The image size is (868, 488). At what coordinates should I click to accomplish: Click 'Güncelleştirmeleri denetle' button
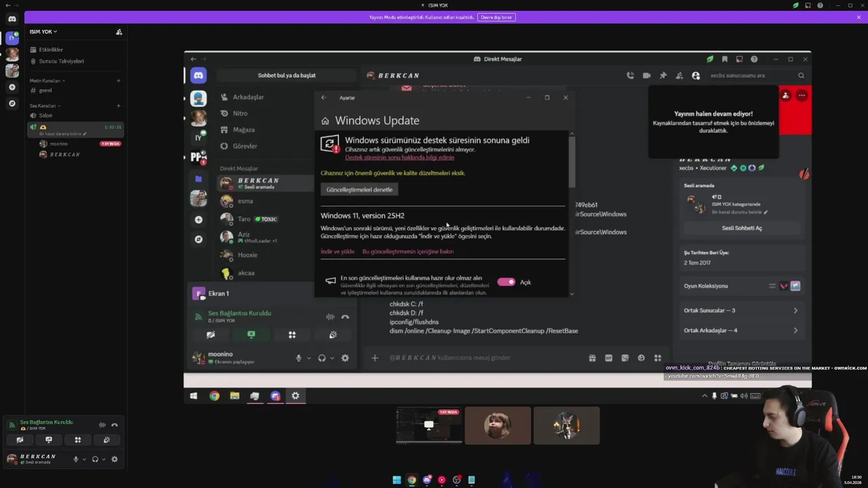(359, 190)
